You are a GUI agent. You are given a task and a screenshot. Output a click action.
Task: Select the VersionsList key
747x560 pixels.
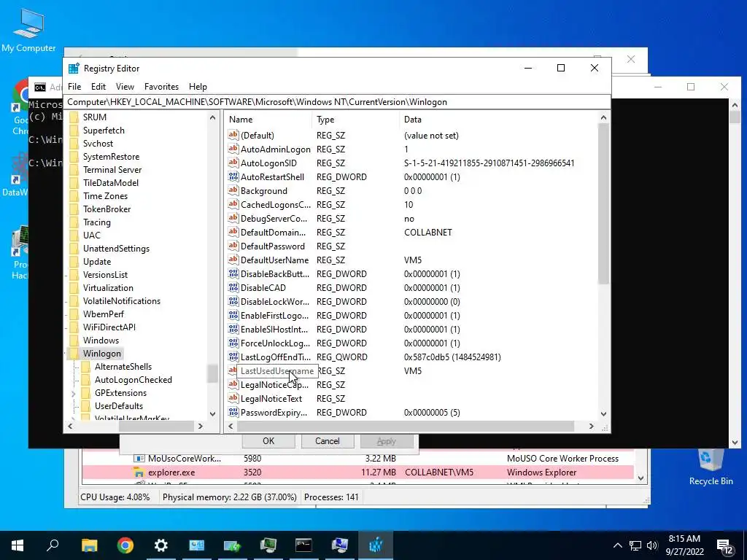[105, 275]
